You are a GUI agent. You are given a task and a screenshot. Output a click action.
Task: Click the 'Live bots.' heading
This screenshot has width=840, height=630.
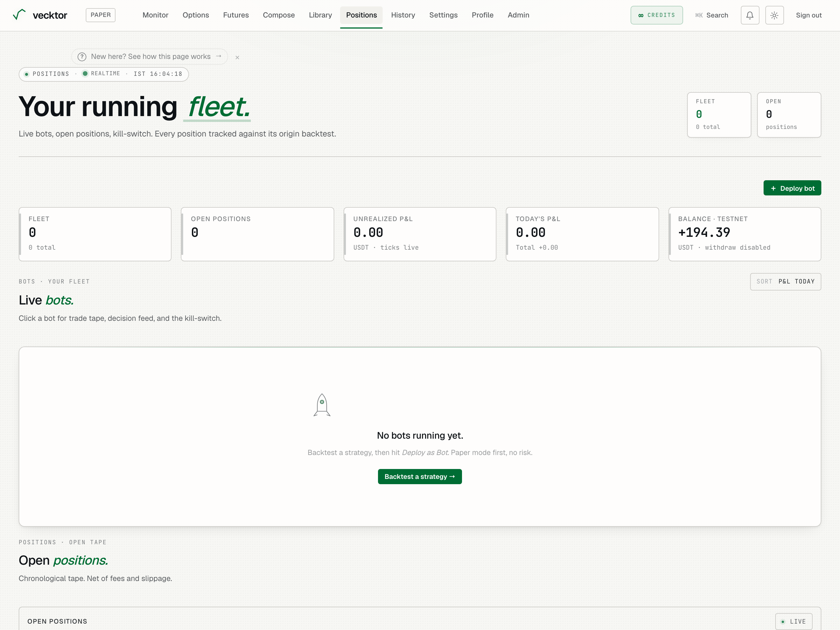click(x=46, y=300)
